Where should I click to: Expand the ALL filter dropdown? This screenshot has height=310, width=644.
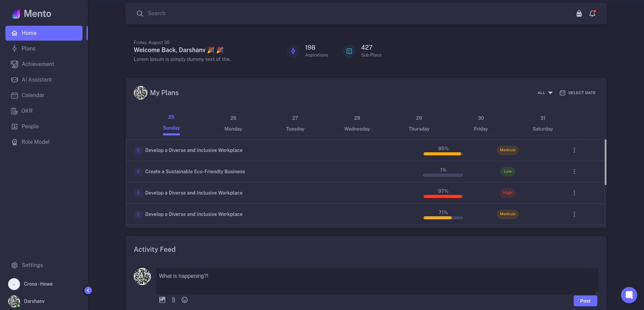coord(545,93)
